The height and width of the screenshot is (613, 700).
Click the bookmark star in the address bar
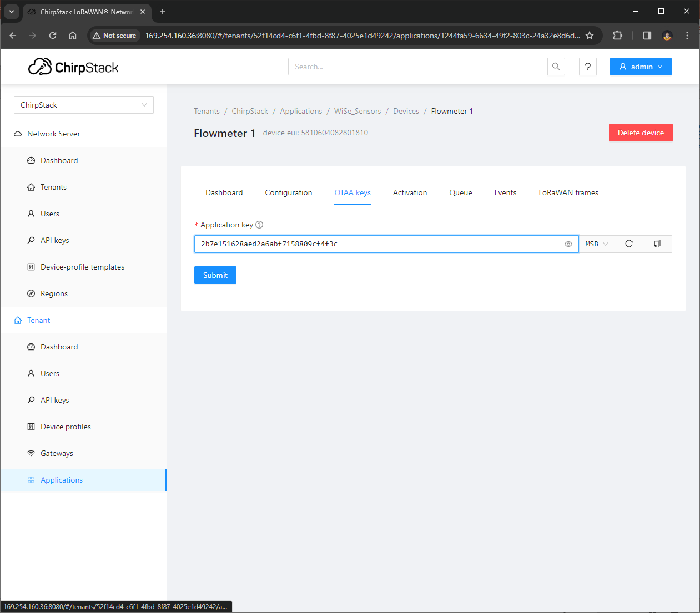point(589,35)
